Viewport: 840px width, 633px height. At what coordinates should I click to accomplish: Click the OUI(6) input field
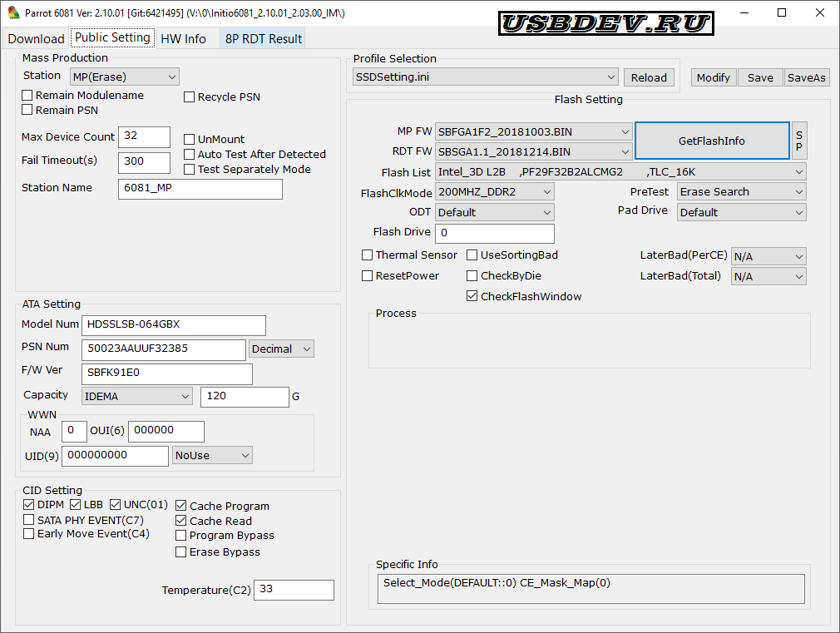point(166,432)
